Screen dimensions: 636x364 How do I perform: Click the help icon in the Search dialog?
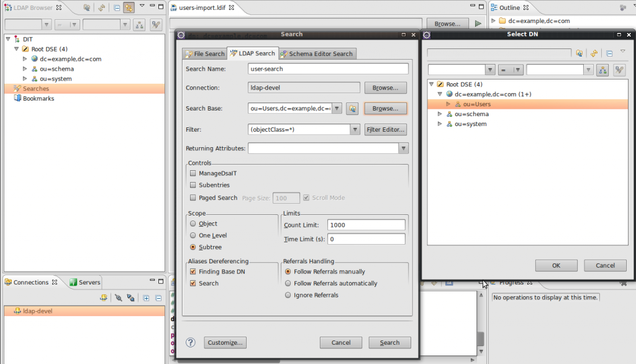pos(190,342)
